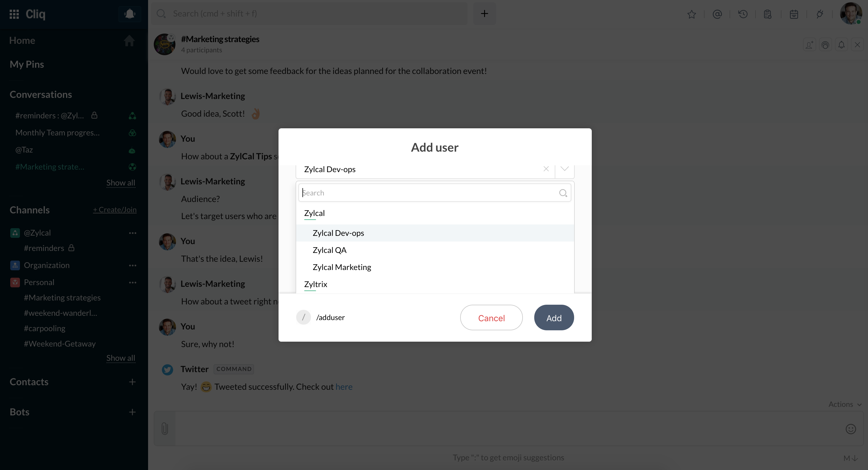Switch to the Contacts section in the sidebar

point(29,382)
